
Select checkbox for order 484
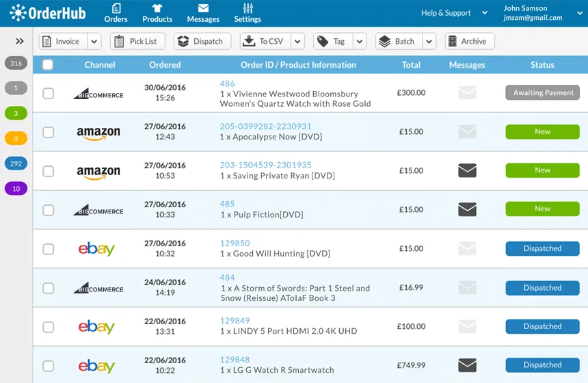point(48,288)
